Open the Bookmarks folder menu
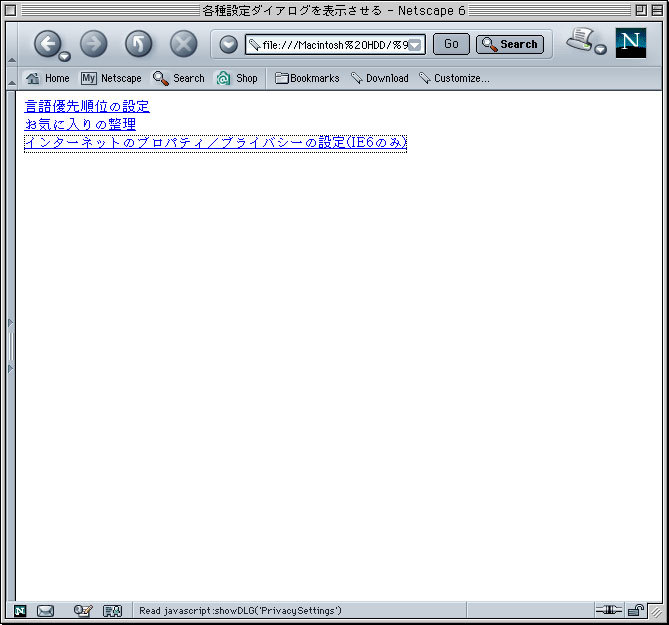The image size is (669, 625). point(307,78)
